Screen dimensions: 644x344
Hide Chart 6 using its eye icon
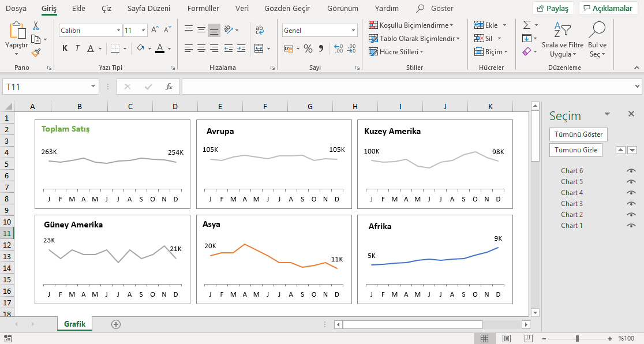click(x=631, y=171)
